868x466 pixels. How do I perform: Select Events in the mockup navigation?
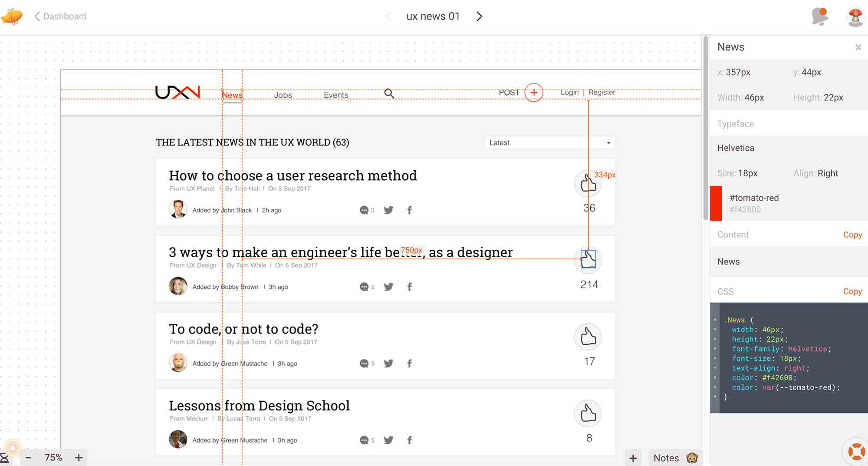click(x=336, y=95)
